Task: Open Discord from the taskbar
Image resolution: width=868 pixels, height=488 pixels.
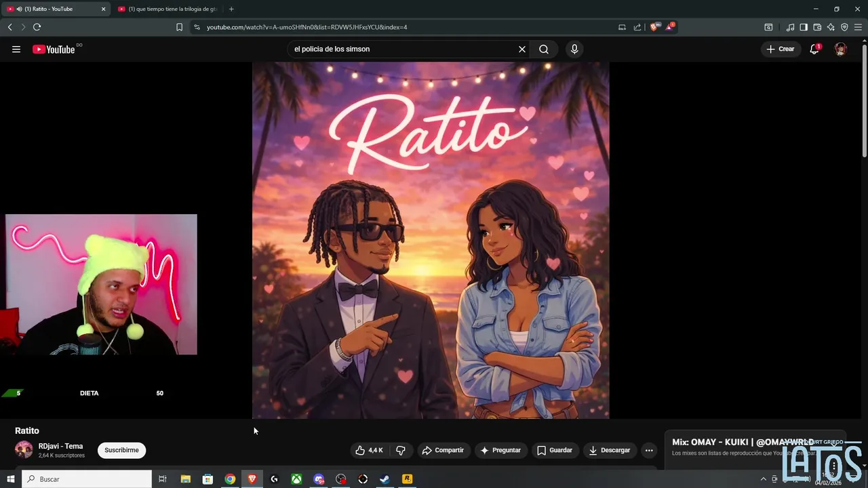Action: pyautogui.click(x=319, y=479)
